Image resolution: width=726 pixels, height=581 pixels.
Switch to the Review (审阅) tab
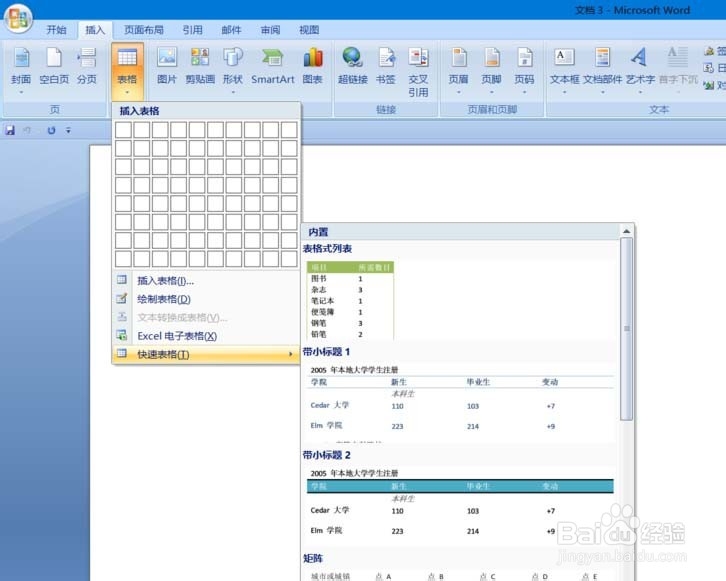[x=270, y=30]
